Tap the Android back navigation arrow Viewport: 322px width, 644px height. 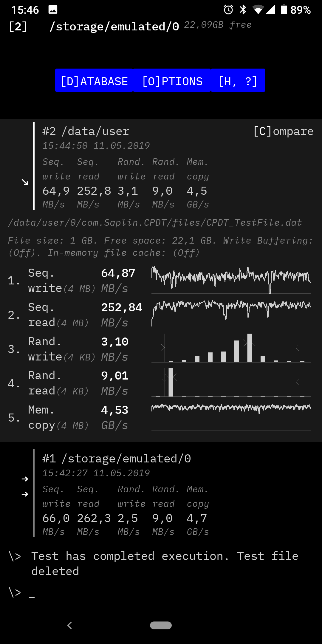coord(70,625)
